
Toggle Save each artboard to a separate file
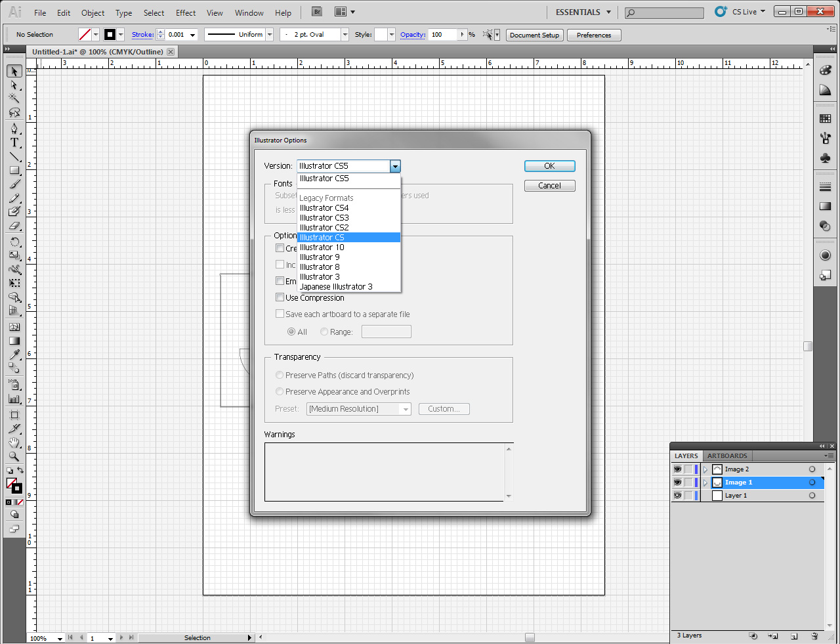[280, 314]
